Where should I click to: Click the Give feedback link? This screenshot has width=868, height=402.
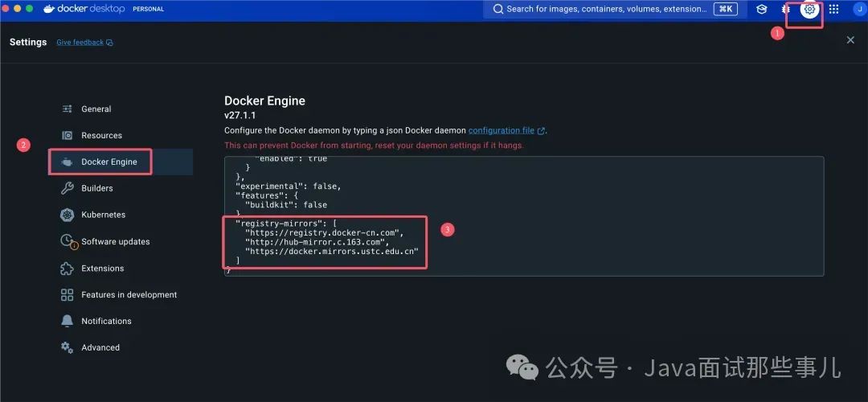click(80, 43)
